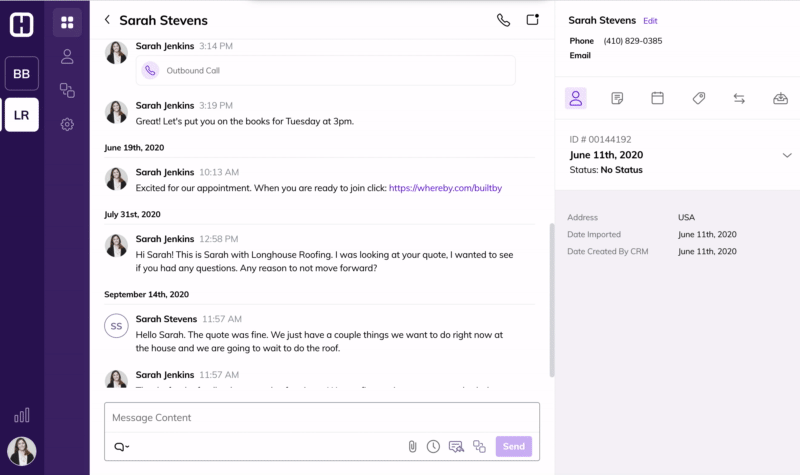
Task: Attach a file with the paperclip icon
Action: coord(411,446)
